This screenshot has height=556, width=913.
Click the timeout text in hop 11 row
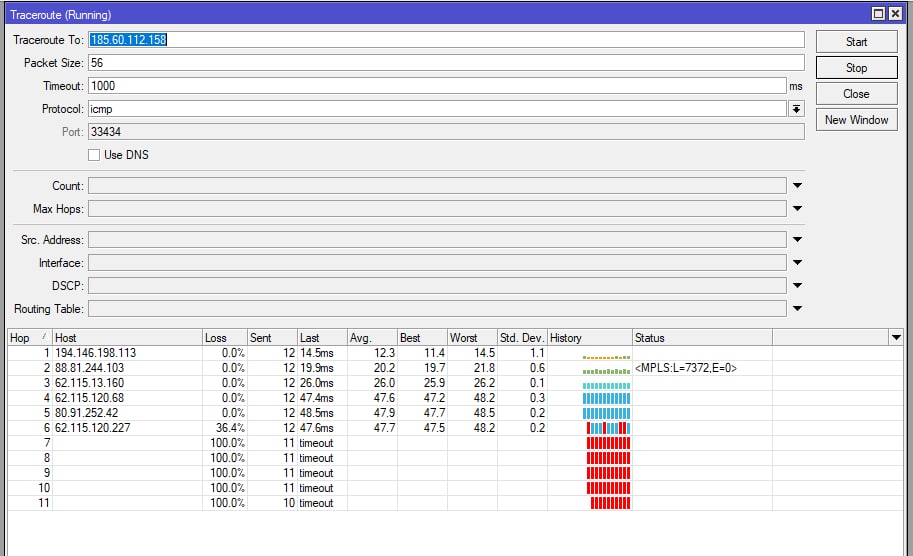click(316, 503)
